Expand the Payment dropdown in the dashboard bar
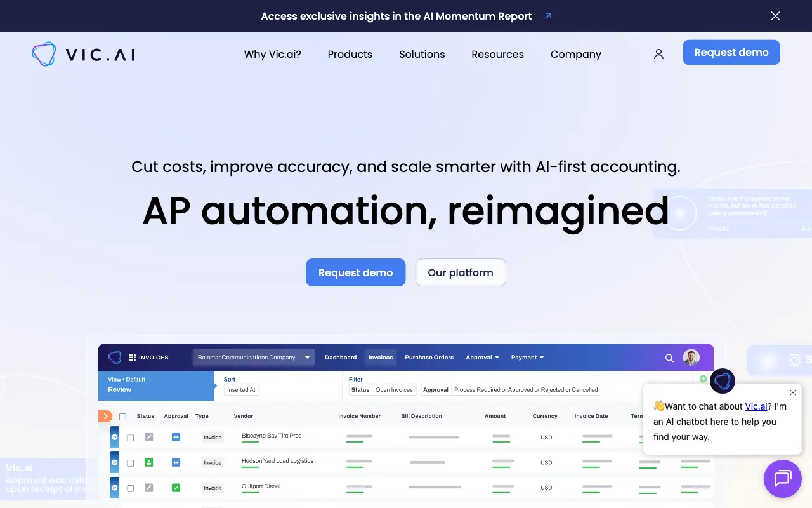 tap(528, 358)
